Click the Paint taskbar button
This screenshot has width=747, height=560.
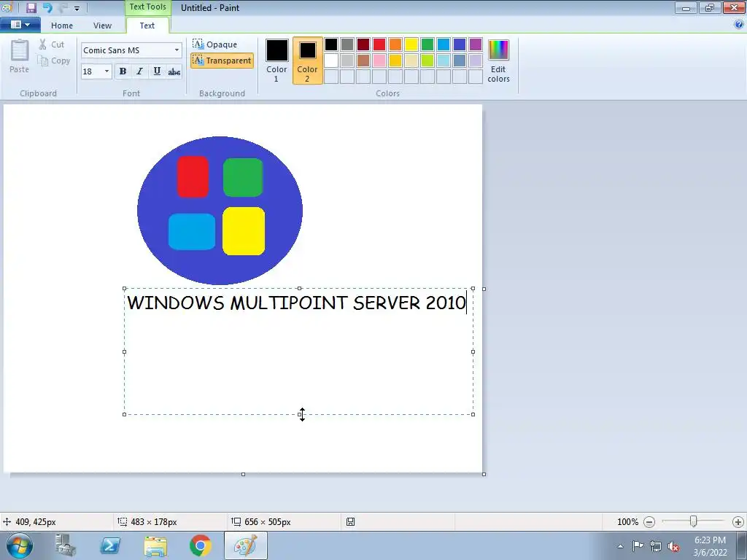[x=246, y=545]
